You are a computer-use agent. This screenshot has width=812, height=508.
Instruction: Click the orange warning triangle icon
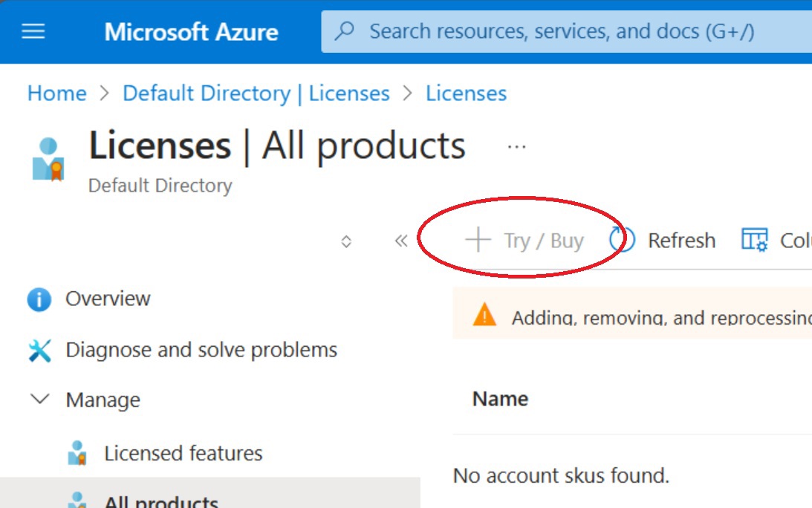pyautogui.click(x=484, y=315)
